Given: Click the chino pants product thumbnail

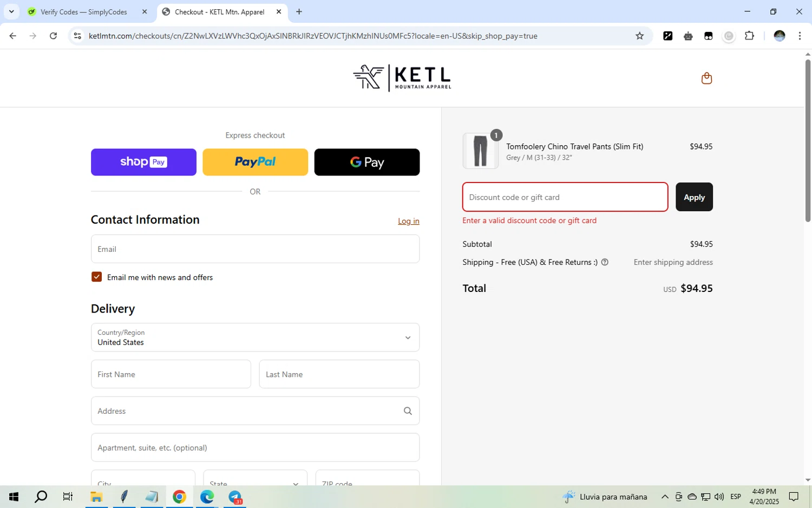Looking at the screenshot, I should (x=480, y=151).
